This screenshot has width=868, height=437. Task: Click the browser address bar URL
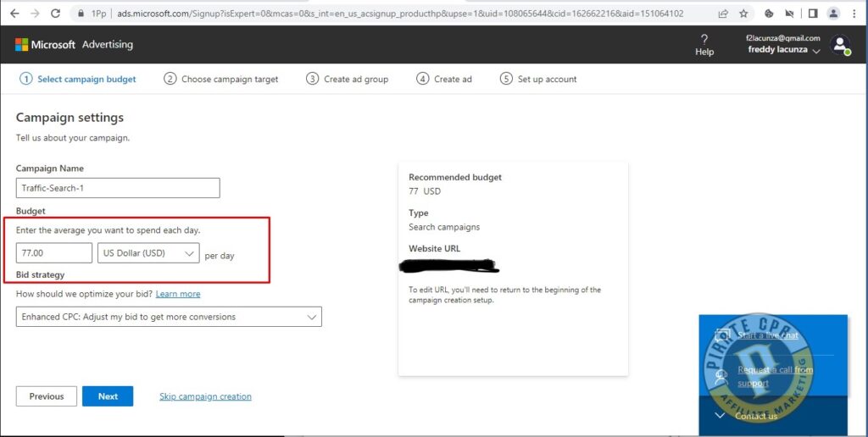click(x=400, y=14)
